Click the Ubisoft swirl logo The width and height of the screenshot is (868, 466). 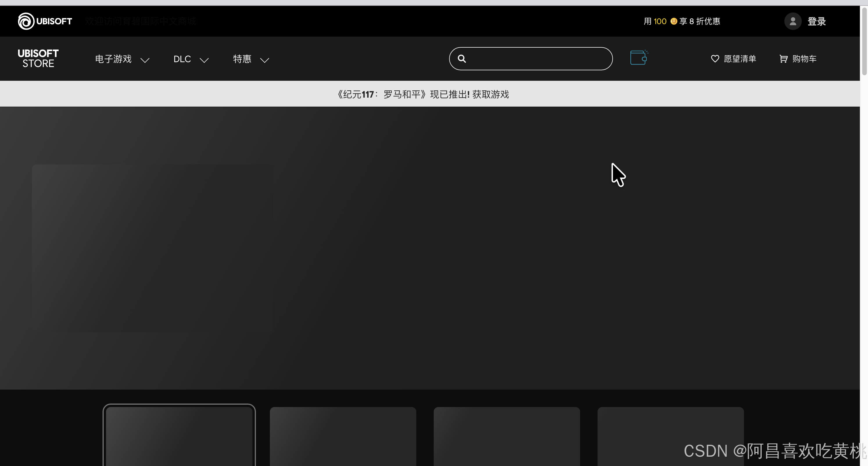26,21
